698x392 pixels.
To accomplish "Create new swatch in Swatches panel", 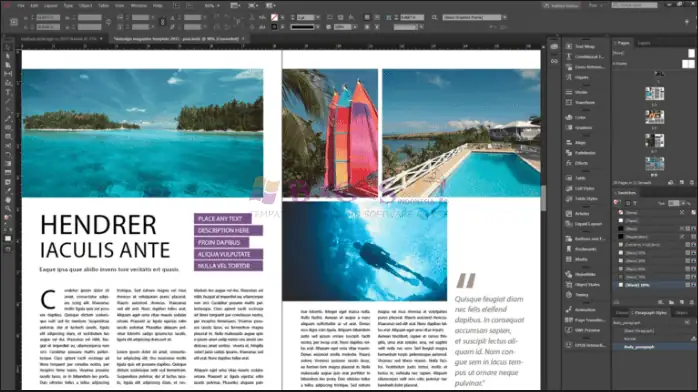I will (682, 302).
